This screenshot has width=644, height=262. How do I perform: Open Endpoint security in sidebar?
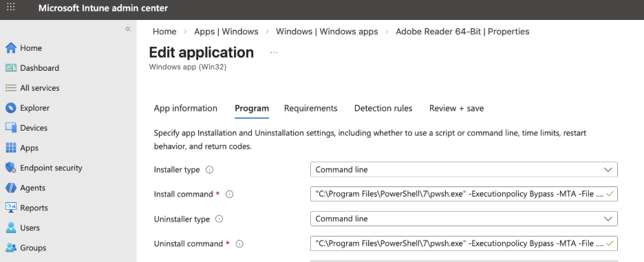click(x=51, y=168)
